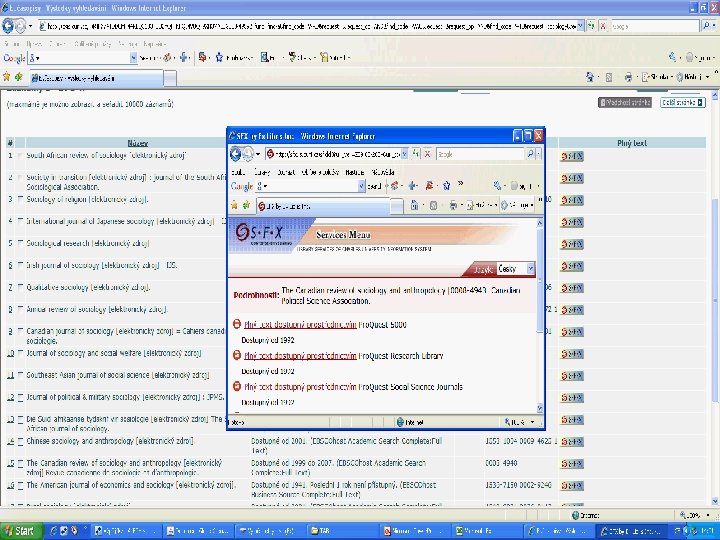Viewport: 720px width, 540px height.
Task: Check Chinese sociology and anthropology checkbox
Action: pos(20,442)
